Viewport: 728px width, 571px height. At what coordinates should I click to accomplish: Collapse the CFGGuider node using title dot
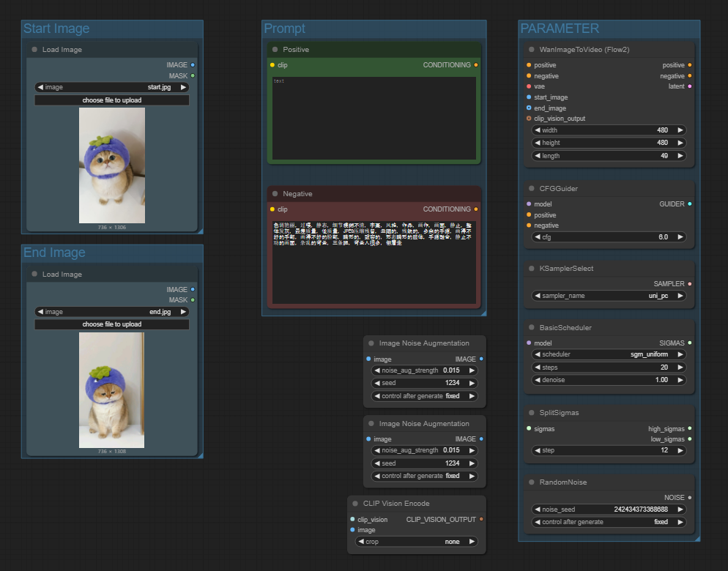(x=532, y=188)
